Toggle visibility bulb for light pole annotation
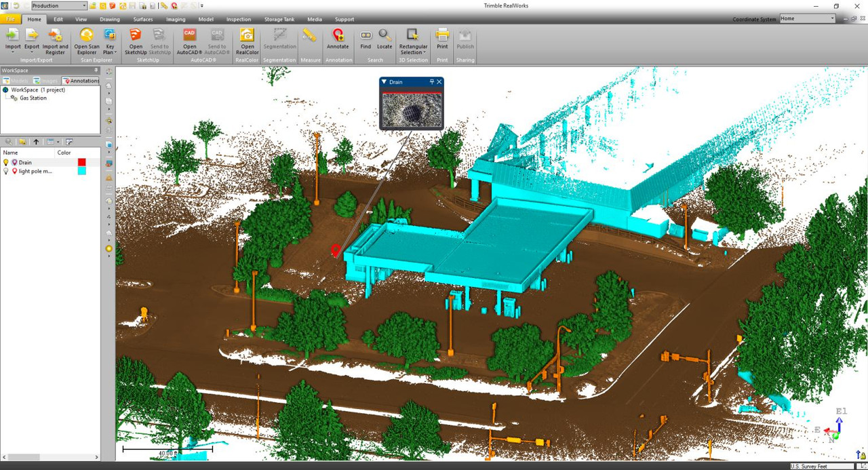Image resolution: width=868 pixels, height=470 pixels. point(6,172)
